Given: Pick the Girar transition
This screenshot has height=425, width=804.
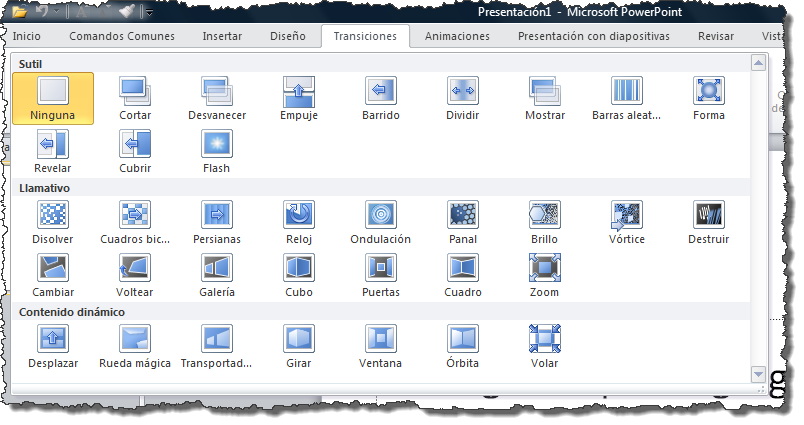Looking at the screenshot, I should [x=299, y=346].
